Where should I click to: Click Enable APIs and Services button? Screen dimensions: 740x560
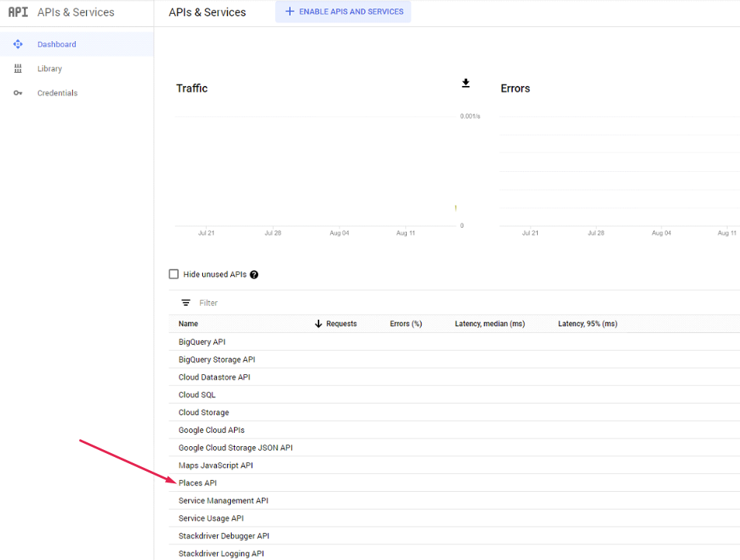tap(343, 12)
